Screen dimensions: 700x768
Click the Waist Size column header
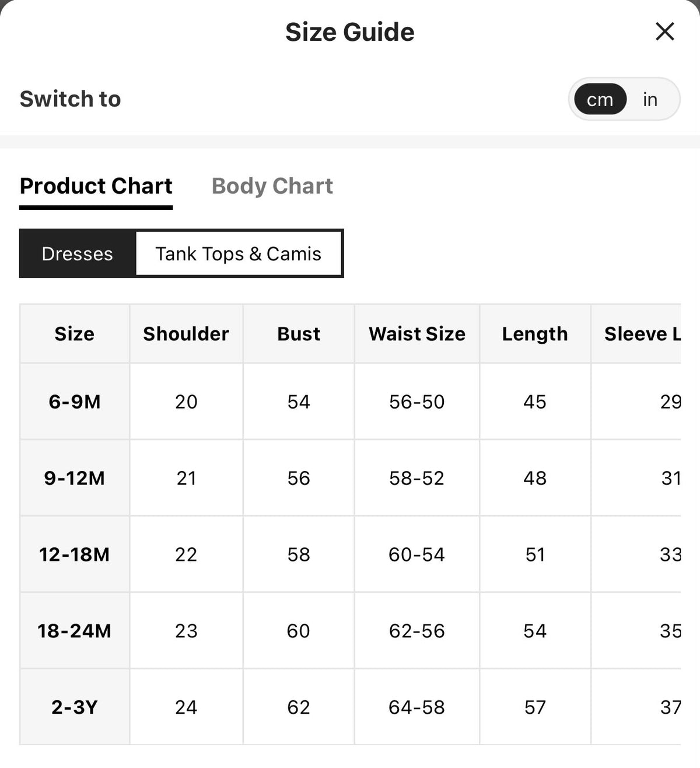pyautogui.click(x=417, y=334)
